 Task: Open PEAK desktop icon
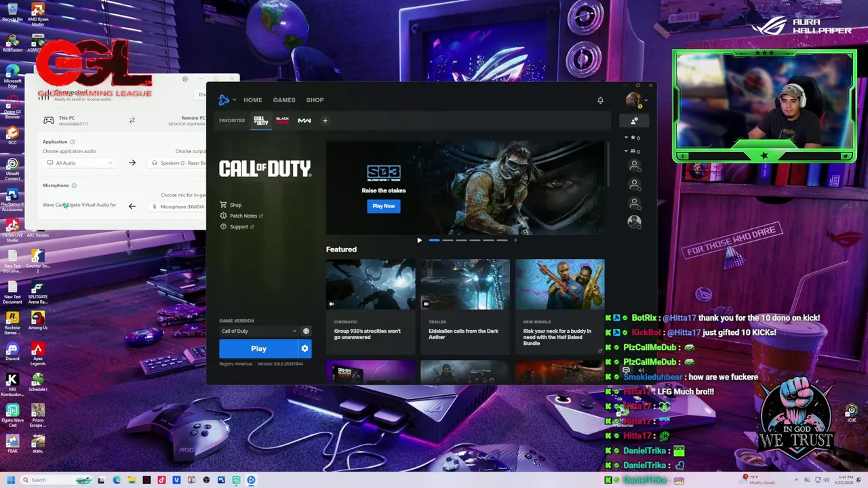[12, 444]
